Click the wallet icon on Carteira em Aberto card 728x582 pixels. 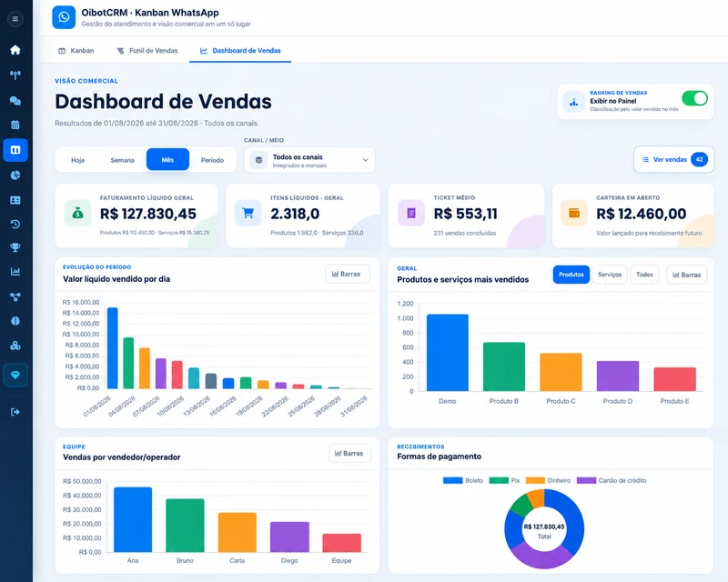574,213
